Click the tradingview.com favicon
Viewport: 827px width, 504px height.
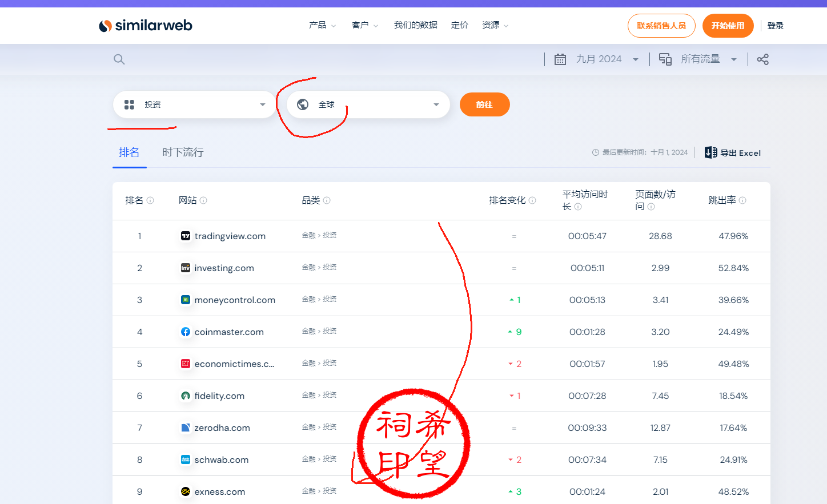click(x=186, y=236)
